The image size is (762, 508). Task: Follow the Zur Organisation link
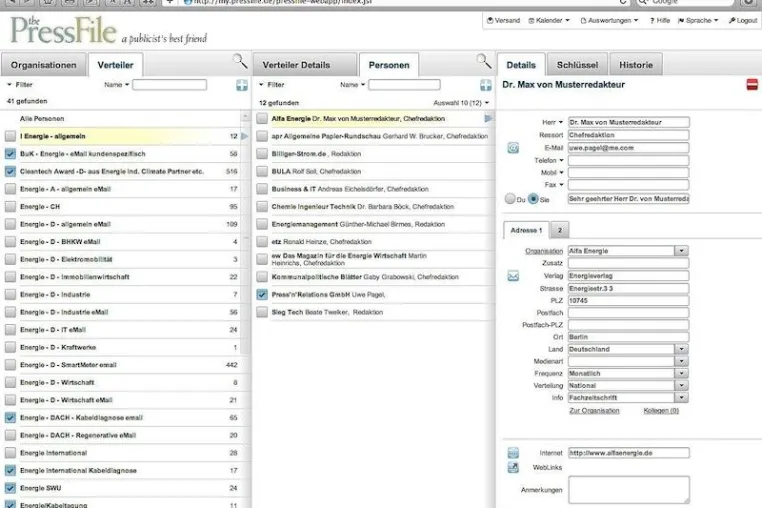tap(594, 411)
